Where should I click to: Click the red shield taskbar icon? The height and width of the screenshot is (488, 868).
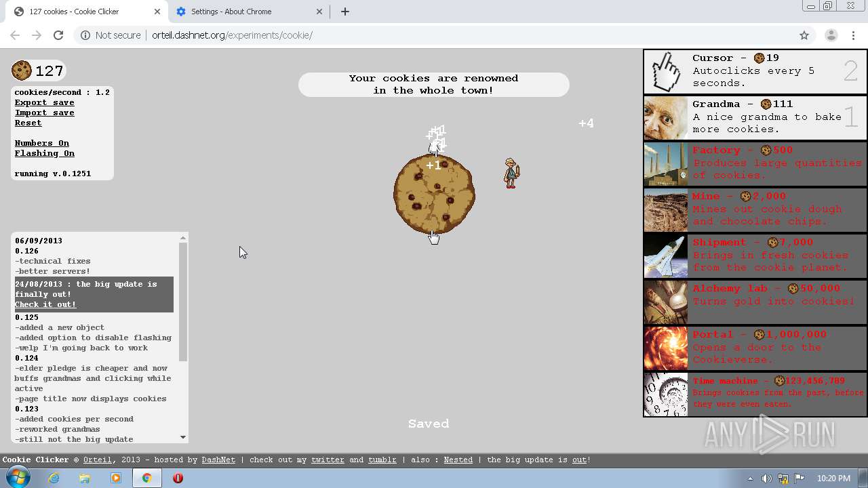point(178,478)
